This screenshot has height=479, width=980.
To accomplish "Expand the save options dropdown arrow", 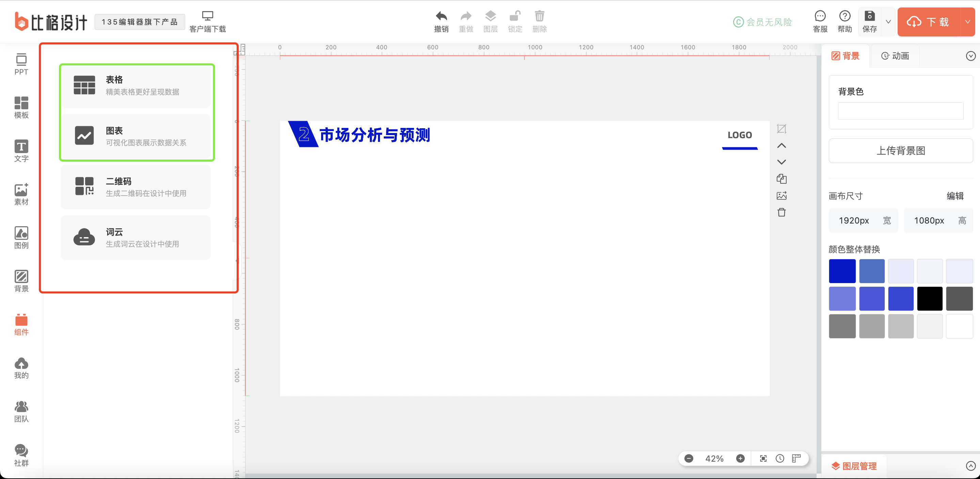I will (888, 22).
